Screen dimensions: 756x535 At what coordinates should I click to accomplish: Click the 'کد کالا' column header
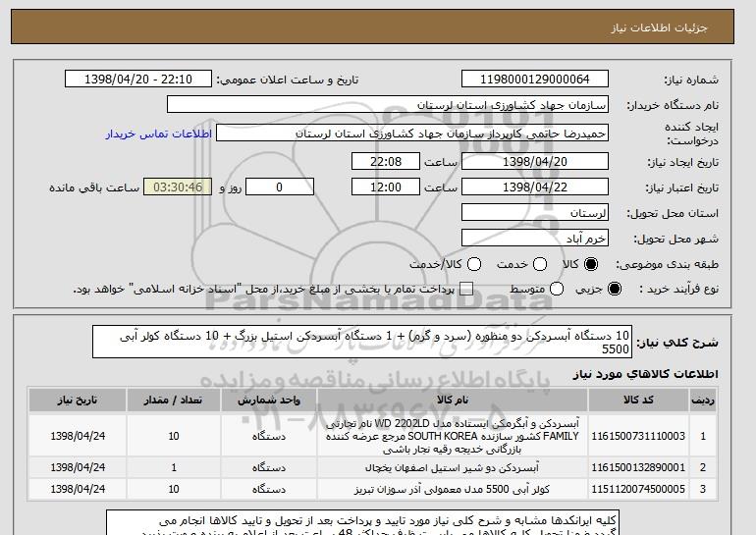(x=638, y=401)
